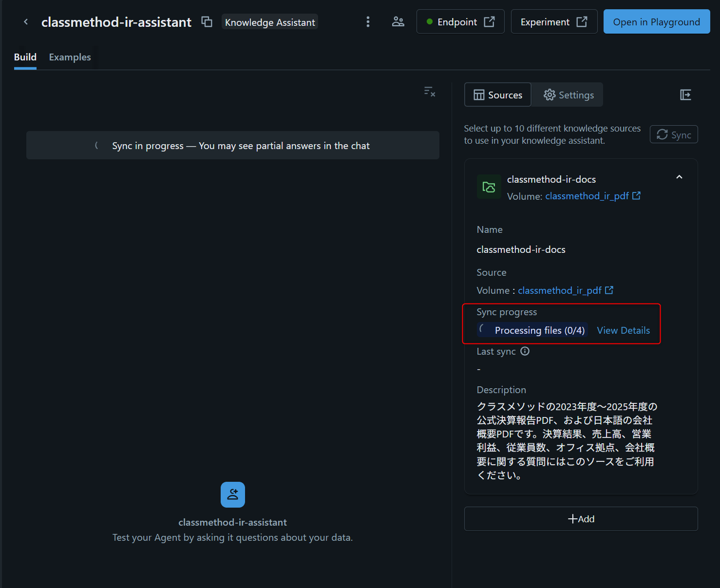Viewport: 720px width, 588px height.
Task: Copy the classmethod-ir-assistant name
Action: point(207,22)
